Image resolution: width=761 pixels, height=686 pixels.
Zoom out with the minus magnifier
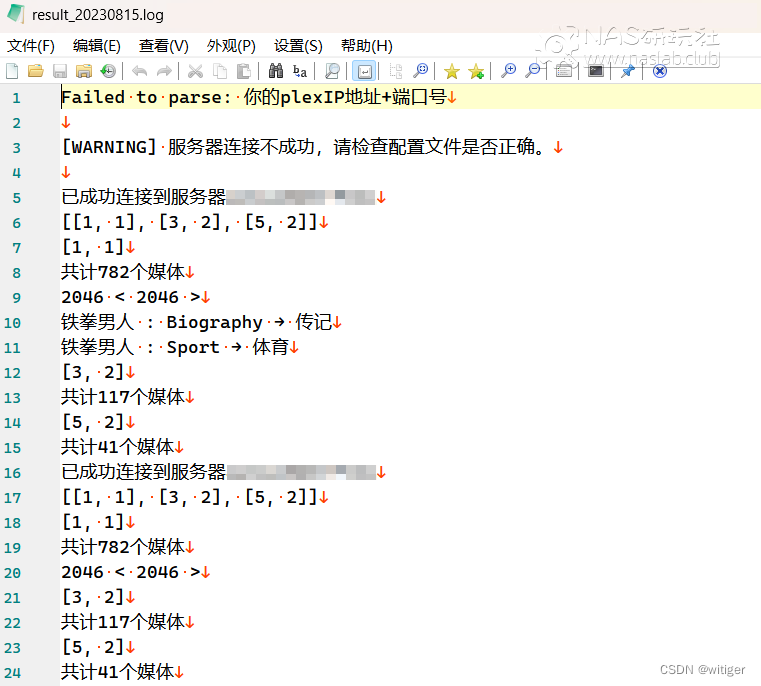tap(533, 71)
